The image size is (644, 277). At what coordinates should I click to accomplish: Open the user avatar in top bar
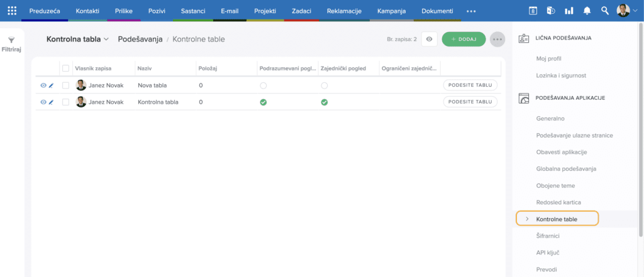(x=623, y=11)
